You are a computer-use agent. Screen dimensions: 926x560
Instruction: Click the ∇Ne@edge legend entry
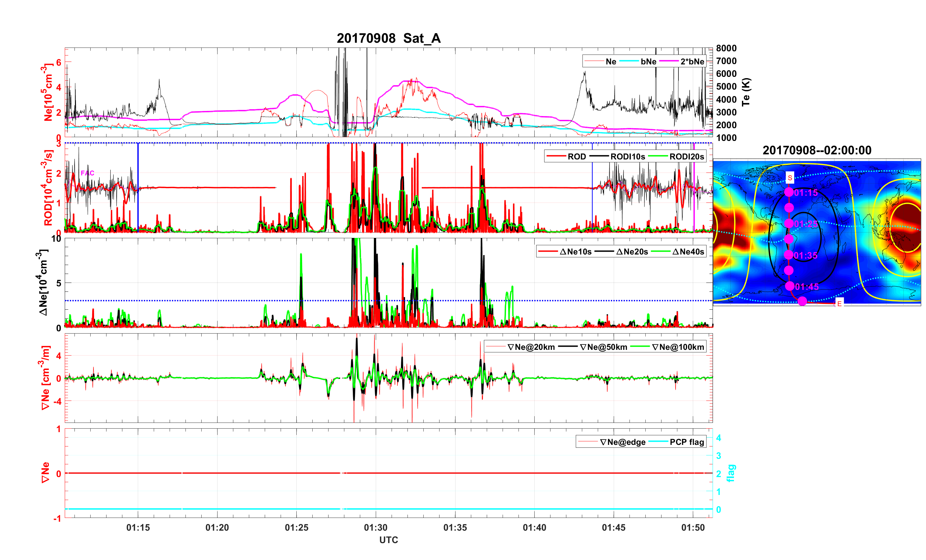click(622, 442)
